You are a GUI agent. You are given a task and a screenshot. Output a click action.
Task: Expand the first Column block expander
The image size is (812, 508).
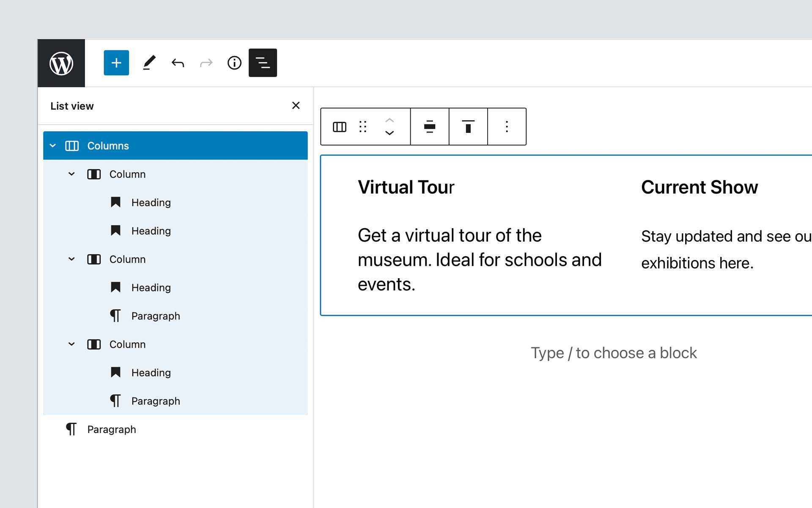71,174
